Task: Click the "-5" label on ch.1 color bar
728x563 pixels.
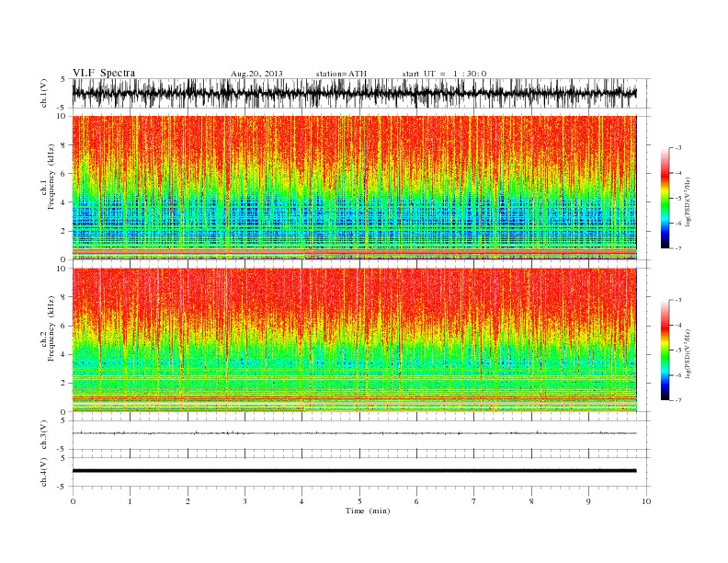Action: (x=678, y=199)
